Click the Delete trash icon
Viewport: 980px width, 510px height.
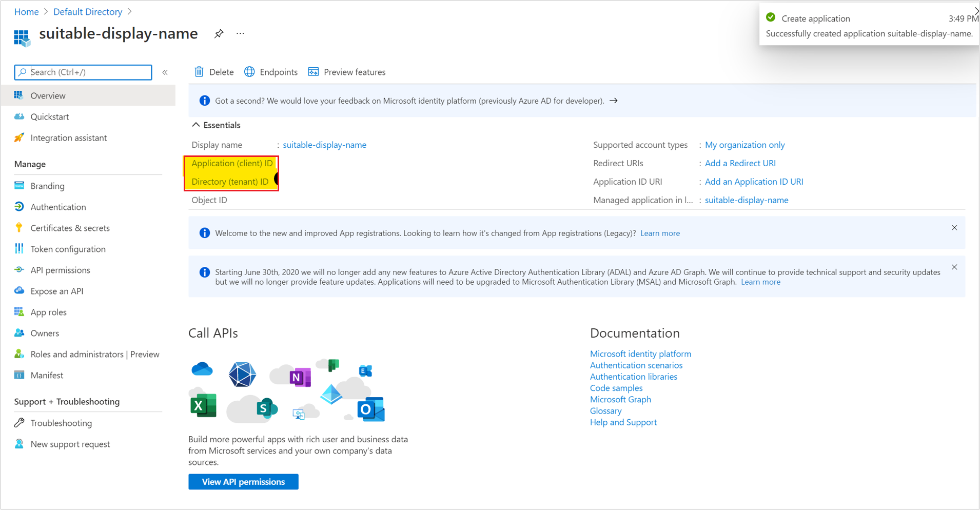199,72
